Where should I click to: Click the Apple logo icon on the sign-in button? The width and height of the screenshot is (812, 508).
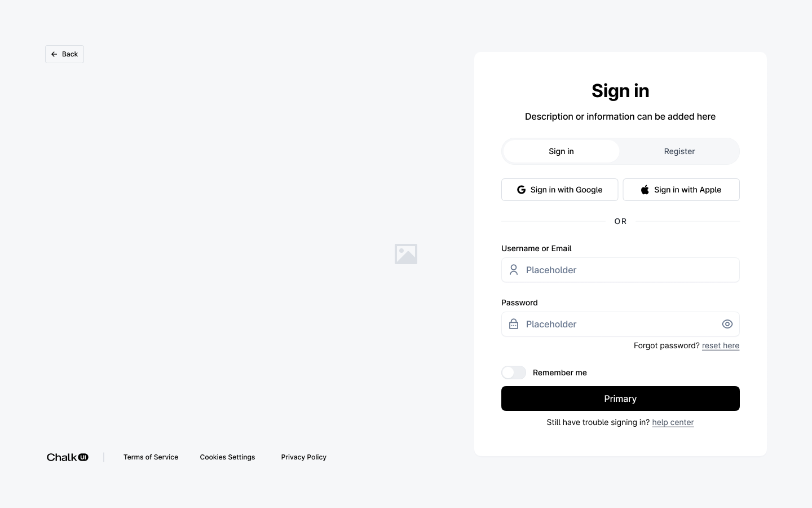point(645,190)
